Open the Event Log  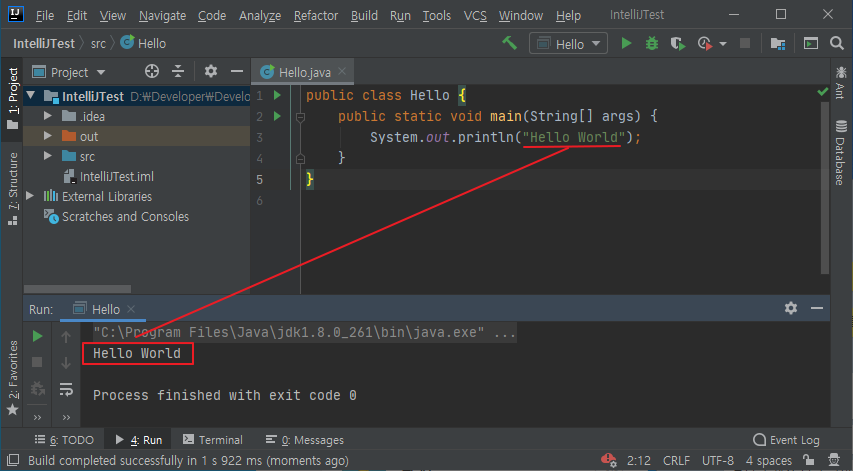tap(787, 439)
